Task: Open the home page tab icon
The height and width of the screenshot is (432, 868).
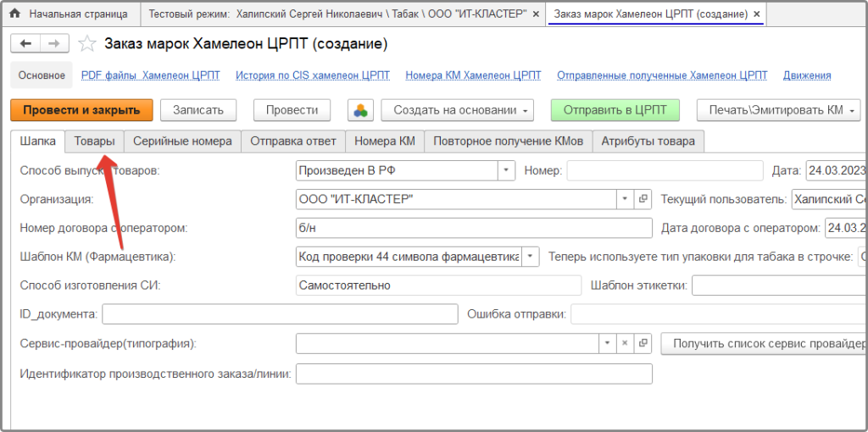Action: (15, 14)
